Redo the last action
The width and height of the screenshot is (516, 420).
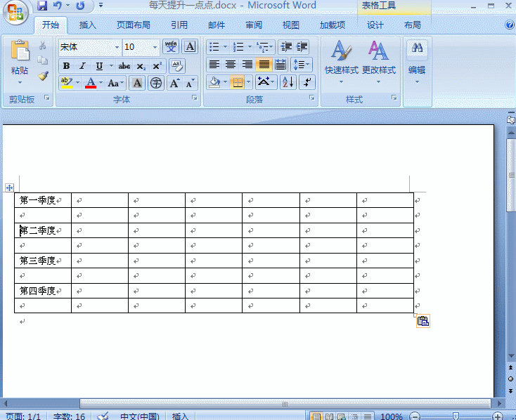click(x=80, y=6)
